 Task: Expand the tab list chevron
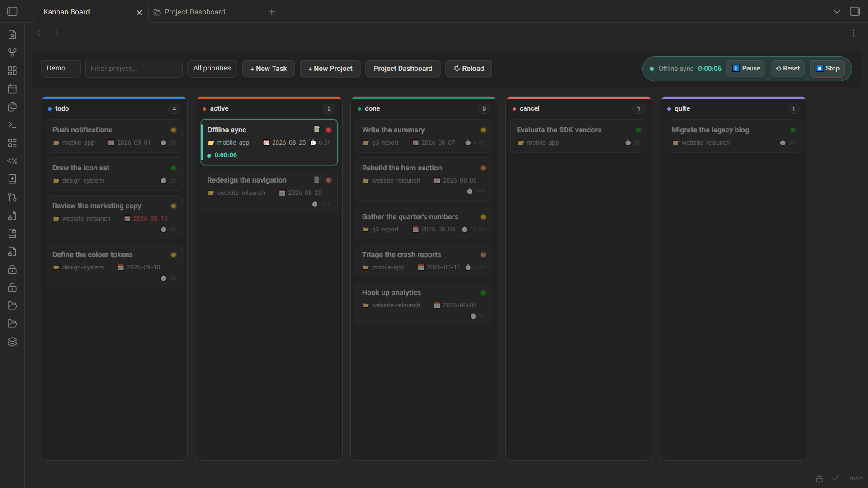(x=837, y=12)
